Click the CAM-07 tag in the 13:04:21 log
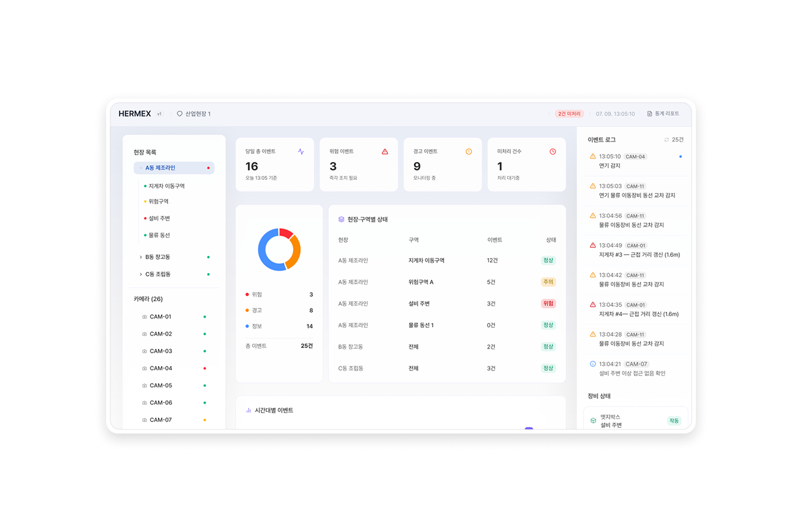 (636, 364)
